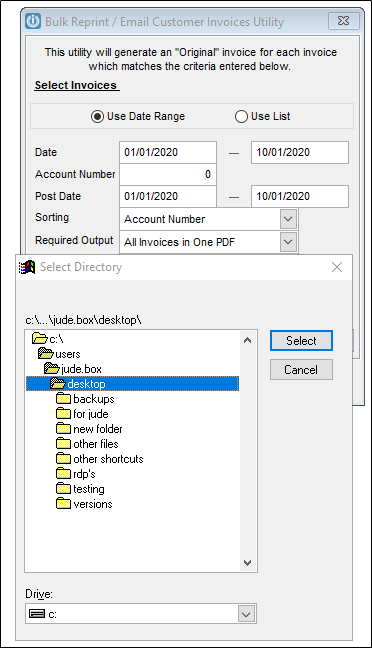
Task: Click the backups folder icon
Action: [x=63, y=398]
